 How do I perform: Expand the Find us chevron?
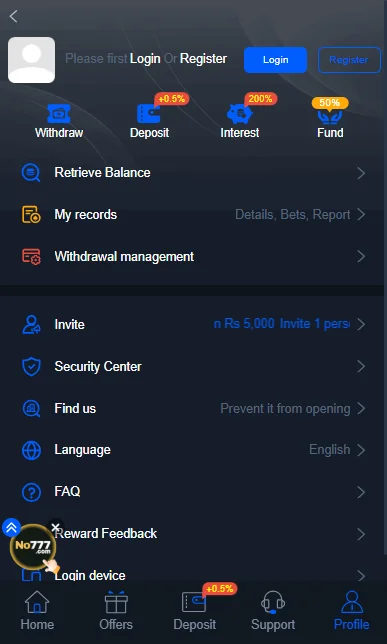pyautogui.click(x=361, y=408)
